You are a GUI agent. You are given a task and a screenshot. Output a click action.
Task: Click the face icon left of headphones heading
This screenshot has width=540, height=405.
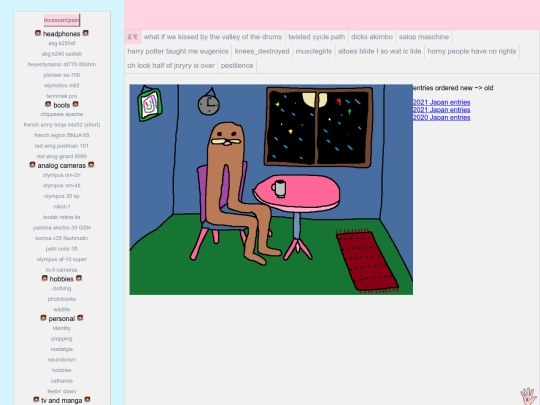[38, 33]
